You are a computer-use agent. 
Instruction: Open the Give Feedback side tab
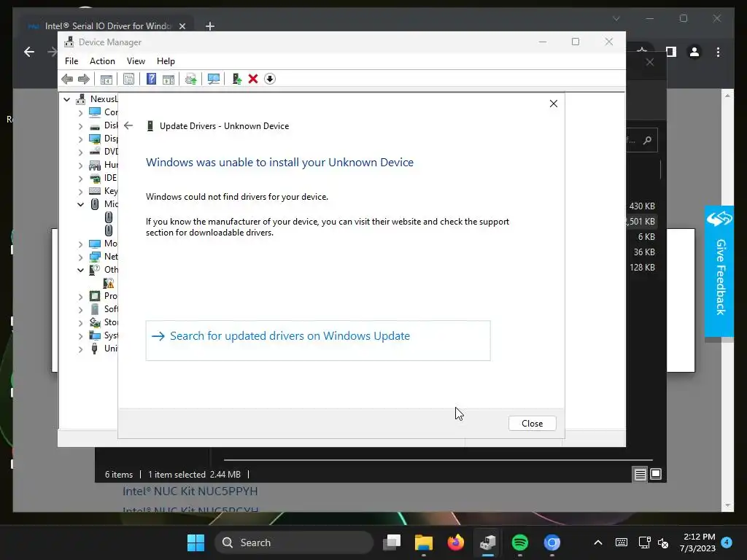click(x=719, y=271)
